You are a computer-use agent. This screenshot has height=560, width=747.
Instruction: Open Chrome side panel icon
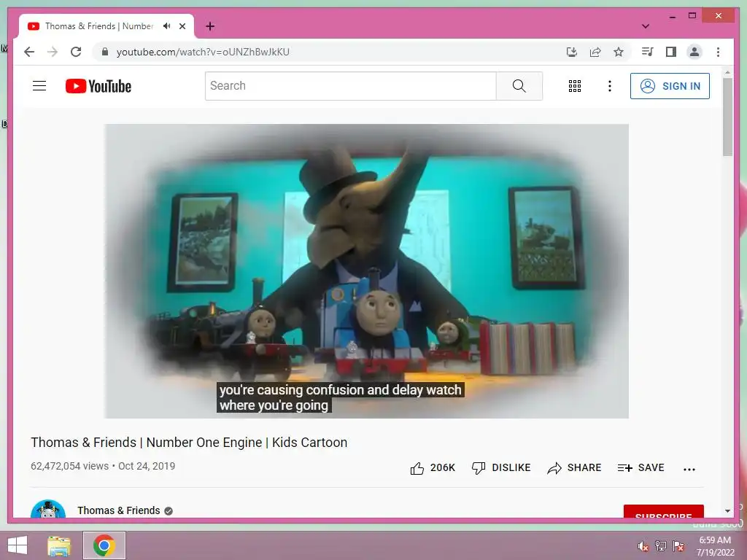coord(671,52)
